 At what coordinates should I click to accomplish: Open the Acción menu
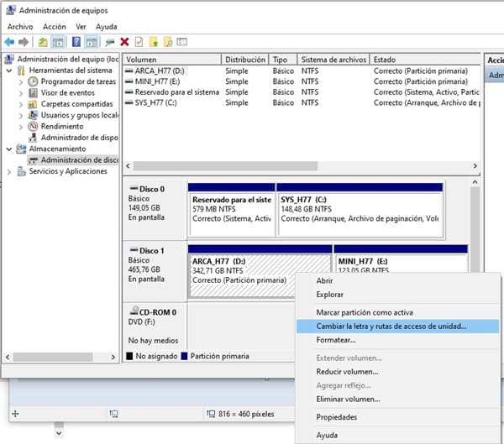(54, 27)
